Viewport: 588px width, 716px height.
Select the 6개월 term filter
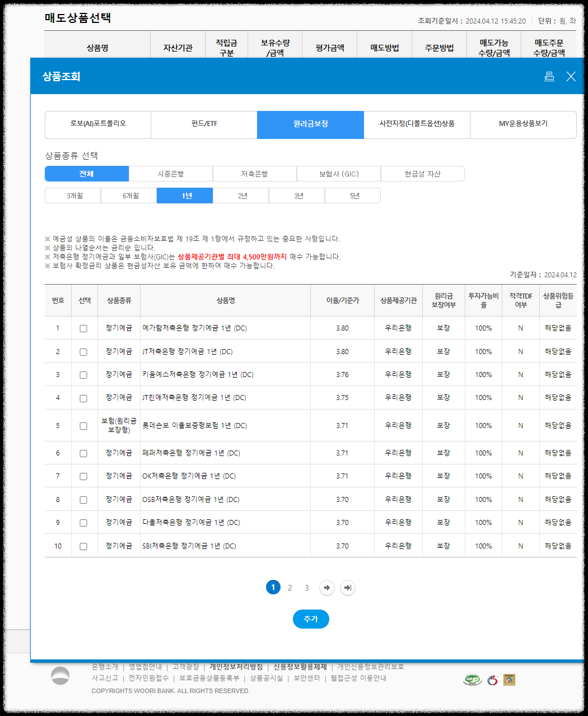pyautogui.click(x=128, y=195)
